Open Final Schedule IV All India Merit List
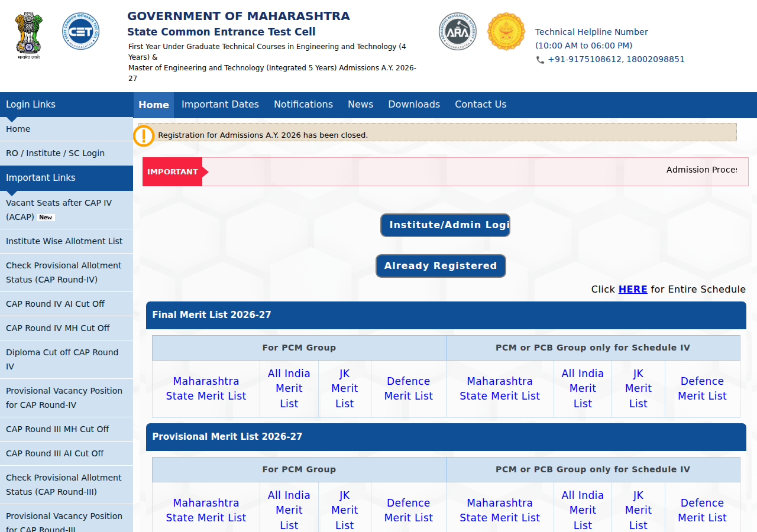 (583, 388)
